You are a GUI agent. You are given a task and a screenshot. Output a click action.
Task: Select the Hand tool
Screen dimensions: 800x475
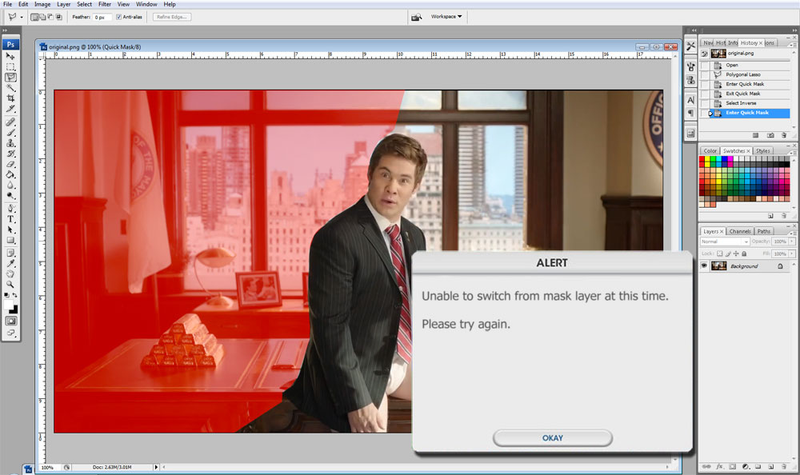pyautogui.click(x=11, y=274)
